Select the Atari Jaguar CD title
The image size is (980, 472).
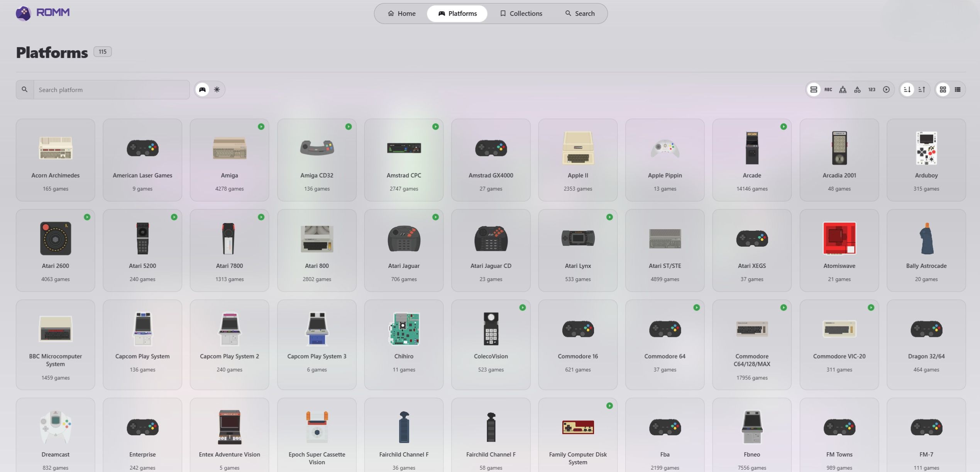[x=491, y=266]
